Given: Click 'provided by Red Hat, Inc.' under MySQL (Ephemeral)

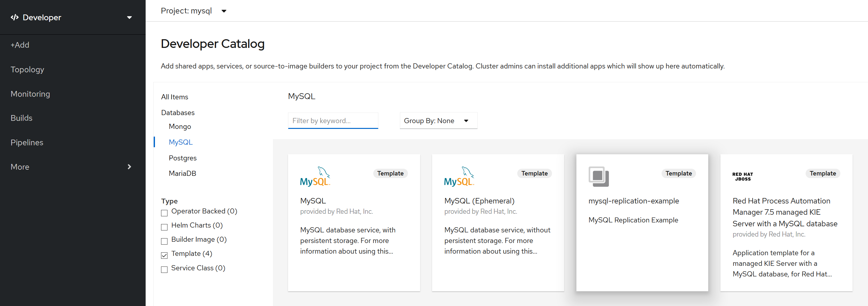Looking at the screenshot, I should (x=481, y=212).
